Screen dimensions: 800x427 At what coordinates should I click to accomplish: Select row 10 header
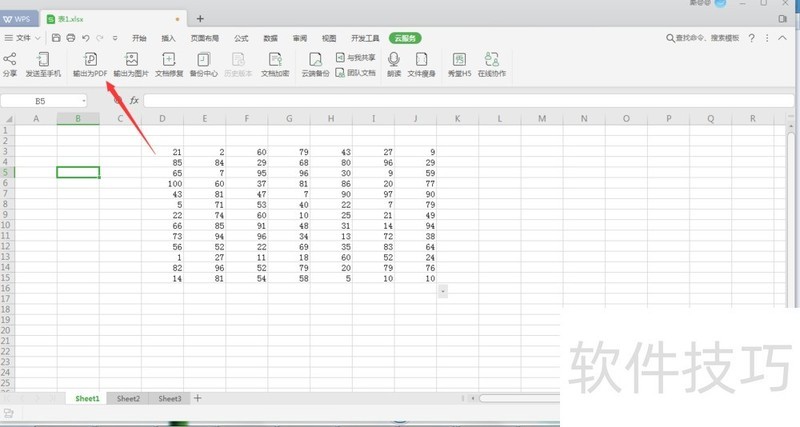pyautogui.click(x=6, y=225)
